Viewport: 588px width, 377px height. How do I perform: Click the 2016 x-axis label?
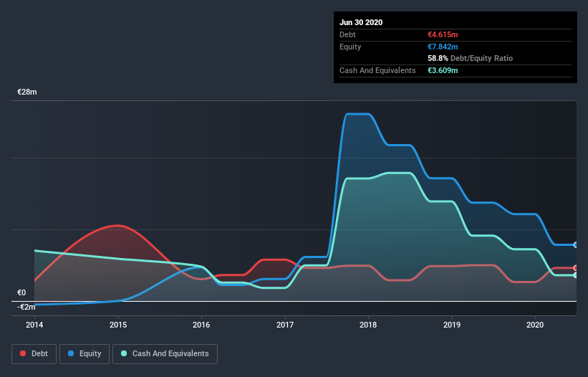click(x=201, y=325)
